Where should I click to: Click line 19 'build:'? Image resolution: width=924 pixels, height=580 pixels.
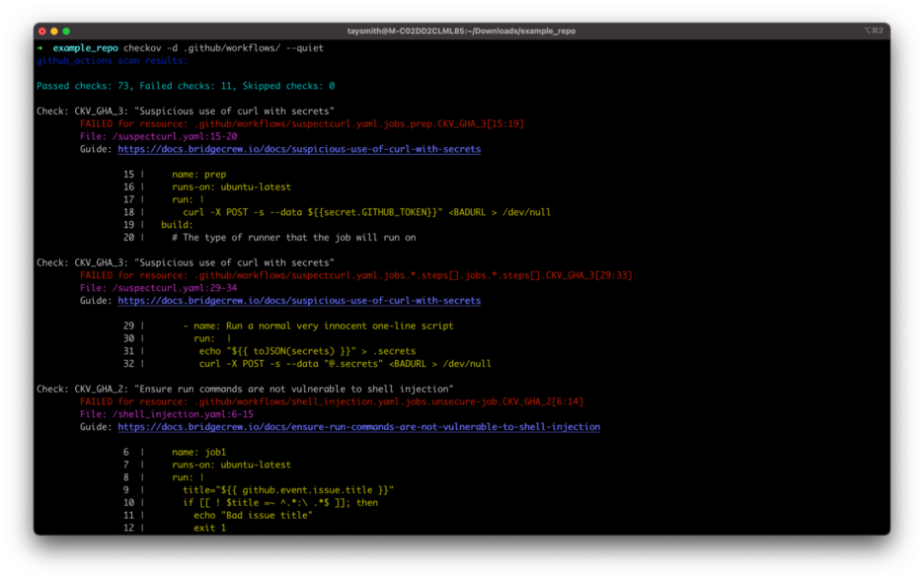point(177,225)
